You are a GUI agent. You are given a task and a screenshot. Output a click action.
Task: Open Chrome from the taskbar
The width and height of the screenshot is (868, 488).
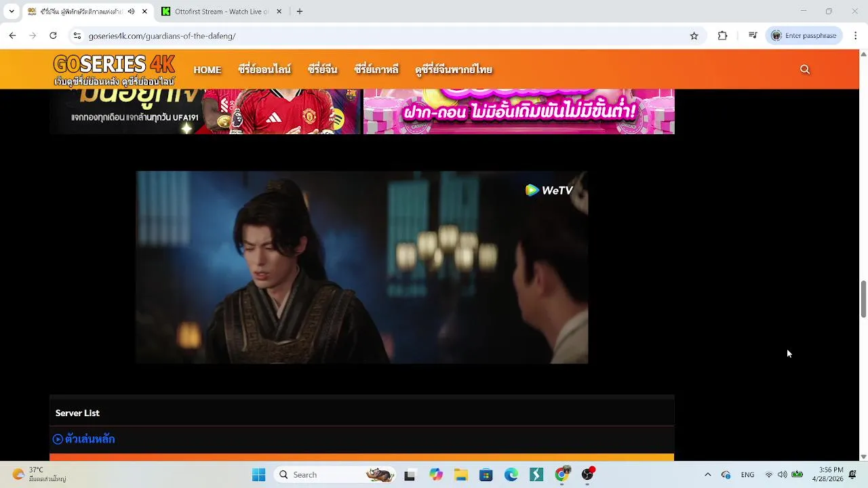pos(561,474)
